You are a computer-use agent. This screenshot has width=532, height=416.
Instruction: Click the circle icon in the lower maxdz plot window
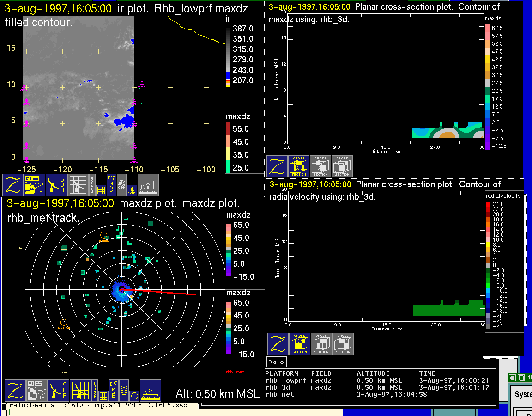pyautogui.click(x=134, y=396)
